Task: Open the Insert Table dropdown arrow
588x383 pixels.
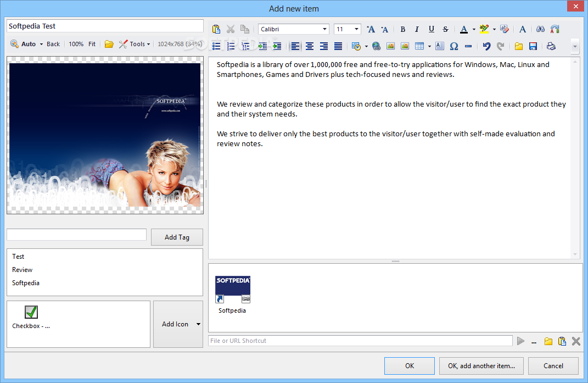Action: coord(429,46)
